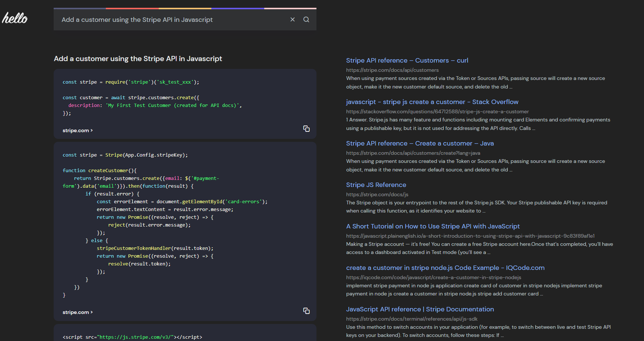Click the 'Making a Stripe account' snippet text

[x=480, y=248]
